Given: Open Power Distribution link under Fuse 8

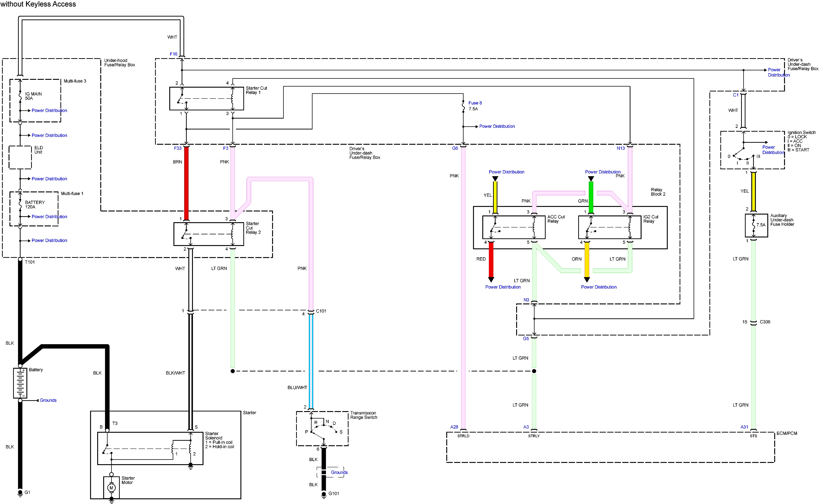Looking at the screenshot, I should 497,126.
